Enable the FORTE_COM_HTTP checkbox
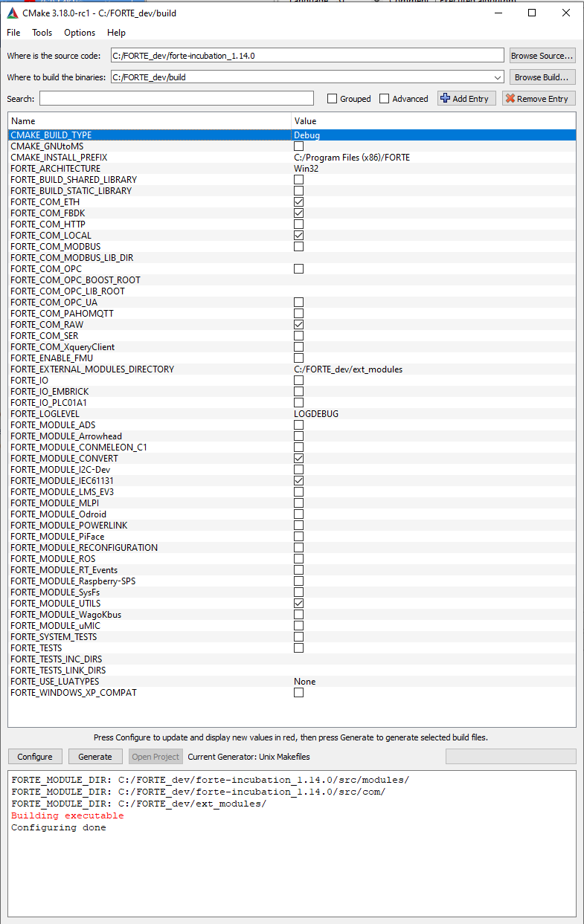Screen dimensions: 584x924 pos(298,224)
